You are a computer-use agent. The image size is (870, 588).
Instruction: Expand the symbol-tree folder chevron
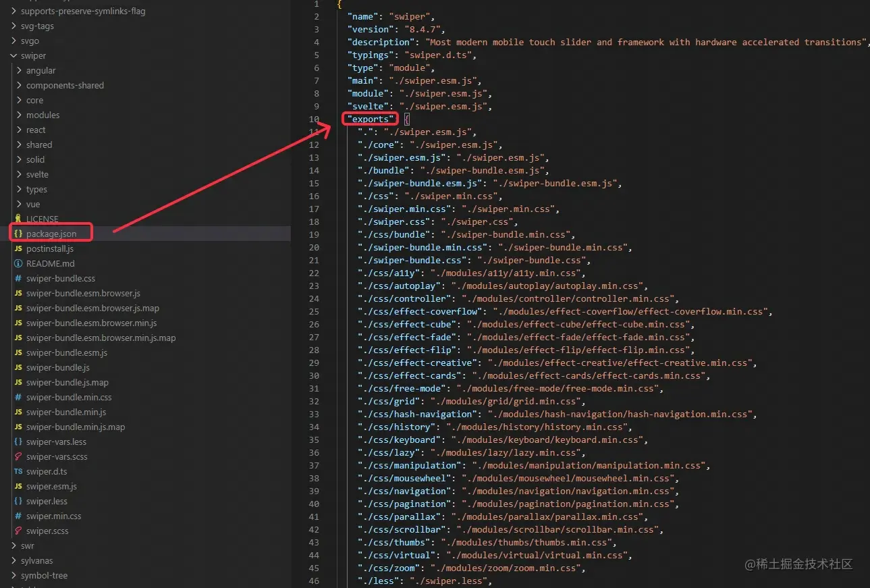point(14,575)
